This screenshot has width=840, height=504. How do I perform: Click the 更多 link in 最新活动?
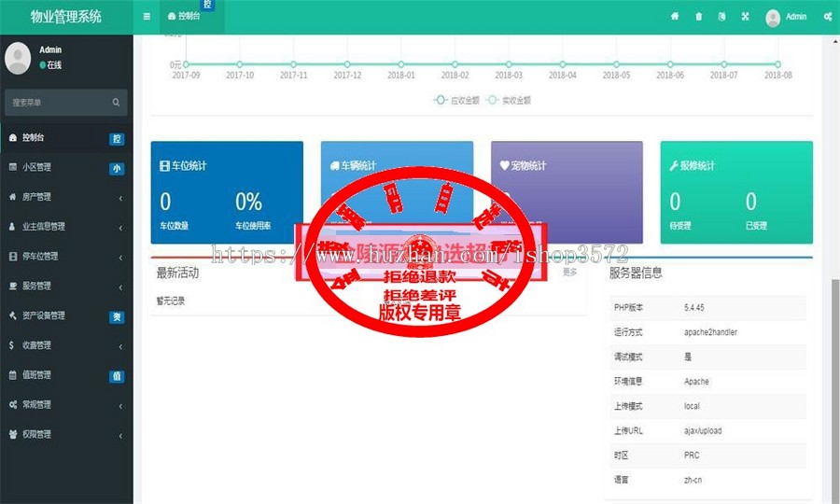pyautogui.click(x=570, y=273)
